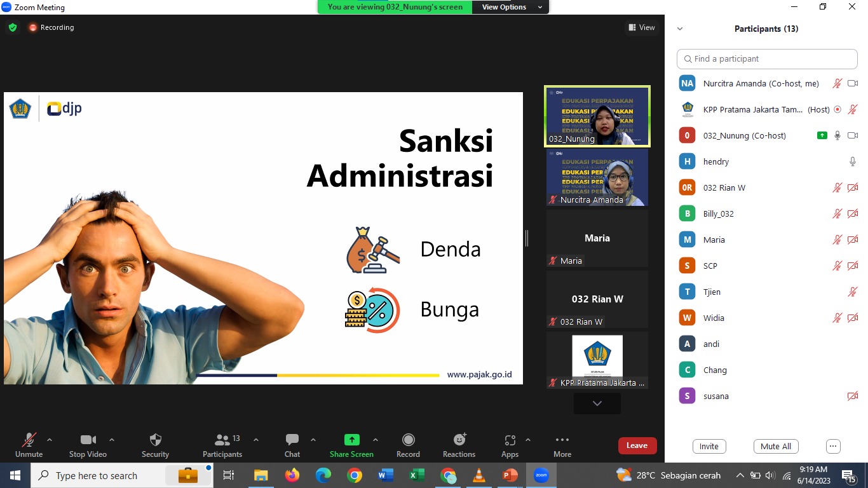Toggle the Participants panel
Screen dimensions: 868x488
point(222,440)
